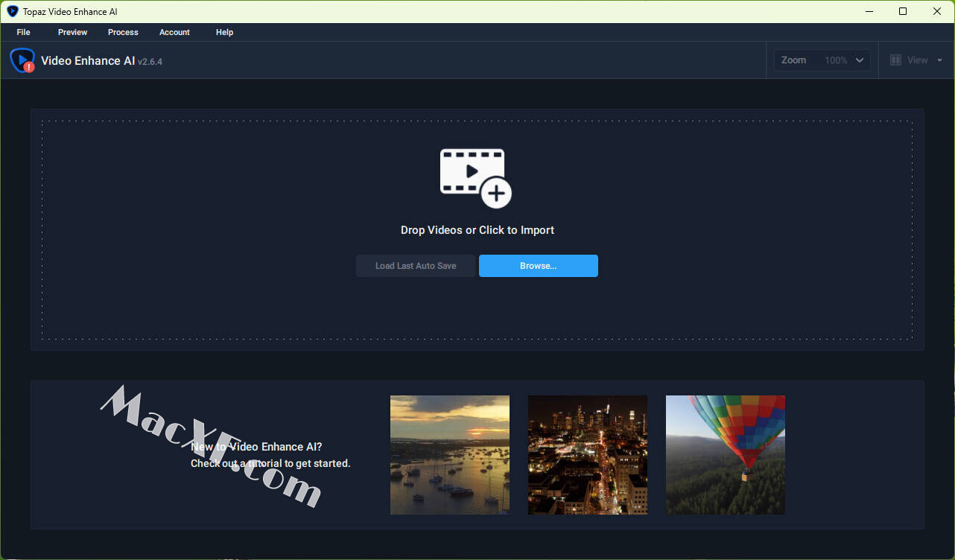Click the v2.6.4 version label
This screenshot has width=955, height=560.
150,62
